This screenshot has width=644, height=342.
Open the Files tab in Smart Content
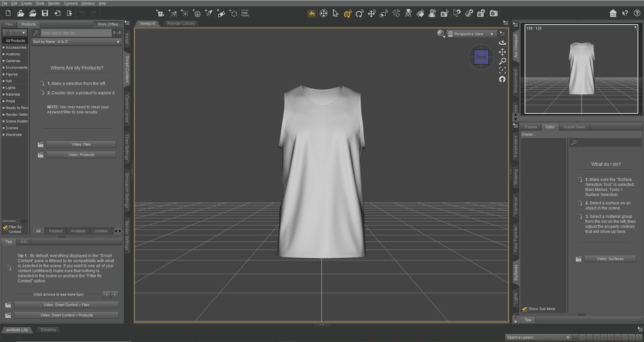click(x=9, y=24)
